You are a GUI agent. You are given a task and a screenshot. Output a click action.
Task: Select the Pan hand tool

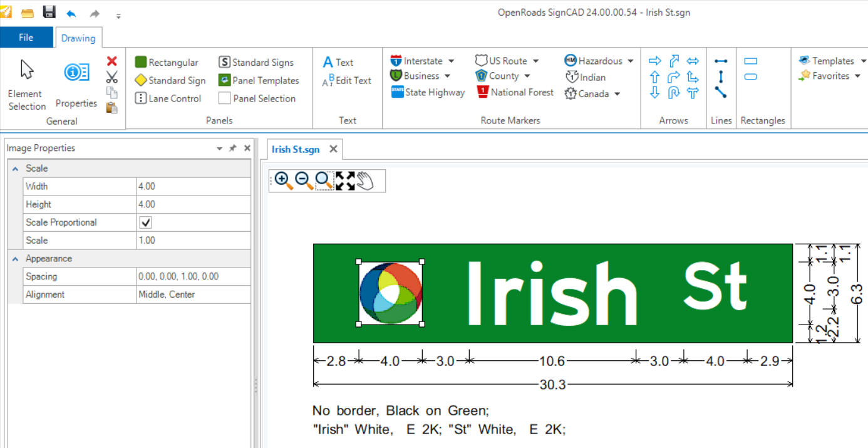click(365, 181)
